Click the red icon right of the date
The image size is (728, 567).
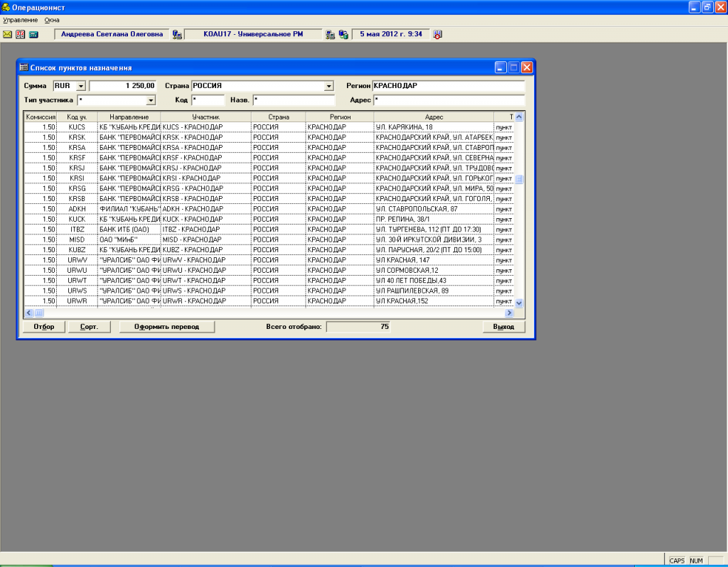click(x=437, y=34)
